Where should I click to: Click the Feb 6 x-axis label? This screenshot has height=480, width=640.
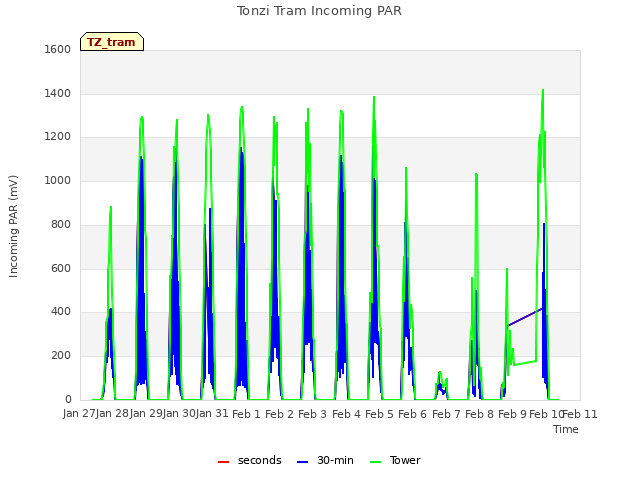click(412, 414)
